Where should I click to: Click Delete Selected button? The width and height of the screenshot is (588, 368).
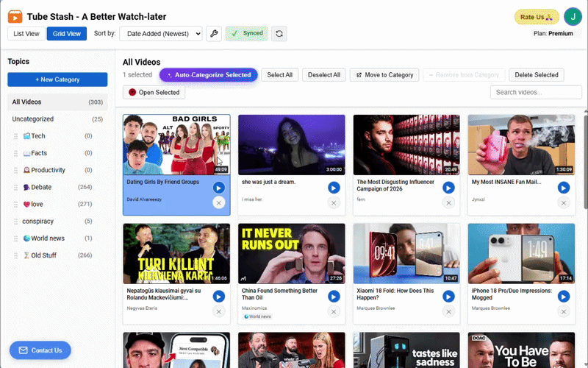537,75
